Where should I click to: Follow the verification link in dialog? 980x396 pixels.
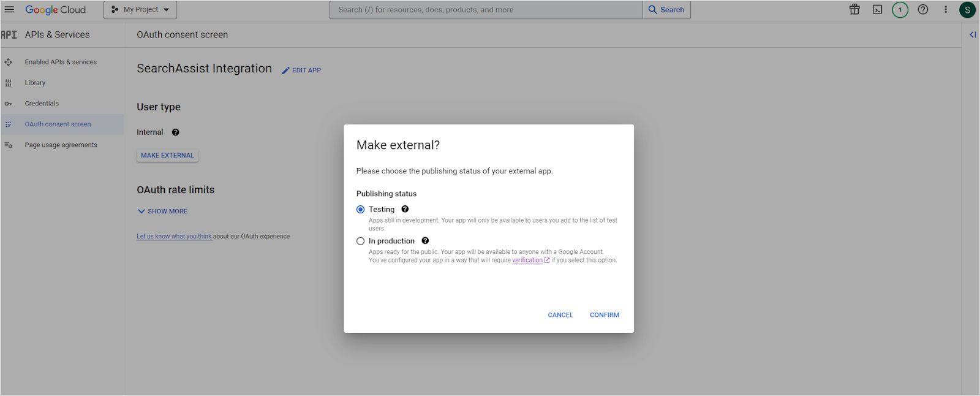pyautogui.click(x=527, y=261)
